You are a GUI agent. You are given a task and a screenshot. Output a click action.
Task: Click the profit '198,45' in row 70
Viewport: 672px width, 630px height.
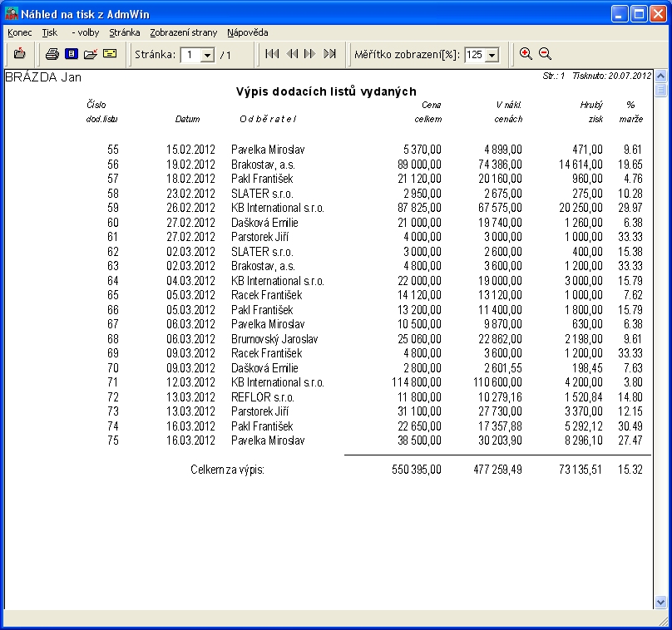[587, 368]
